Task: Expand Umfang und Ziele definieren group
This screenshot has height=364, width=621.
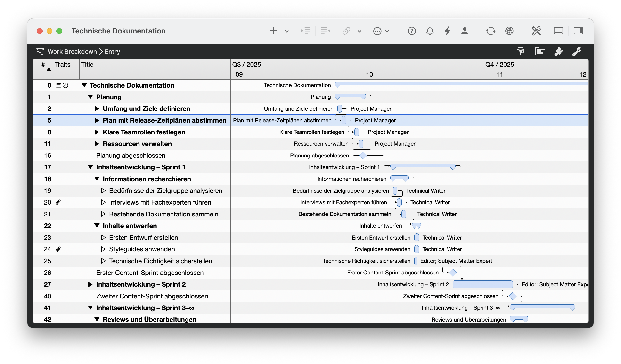Action: click(97, 109)
